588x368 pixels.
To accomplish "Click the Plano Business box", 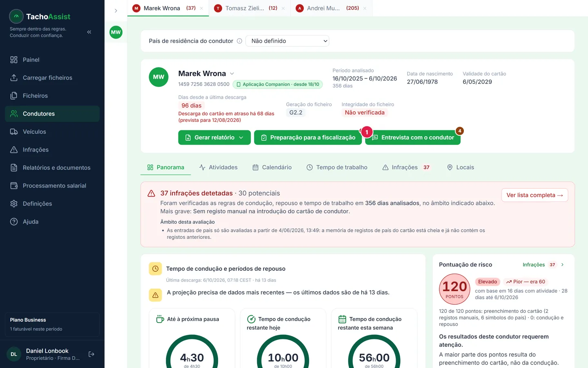I will pos(52,325).
